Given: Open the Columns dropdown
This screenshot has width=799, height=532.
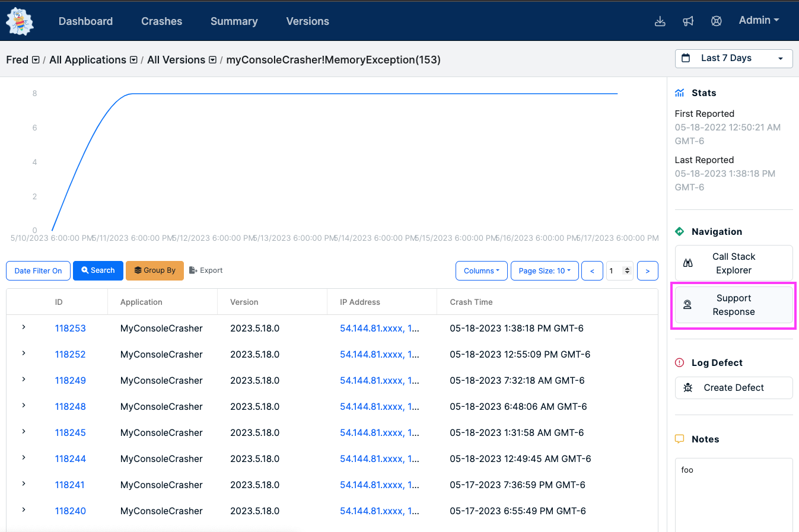Looking at the screenshot, I should pos(481,271).
